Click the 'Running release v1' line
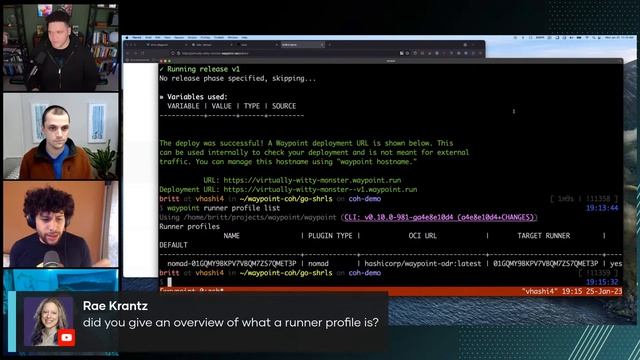The image size is (640, 360). [200, 69]
